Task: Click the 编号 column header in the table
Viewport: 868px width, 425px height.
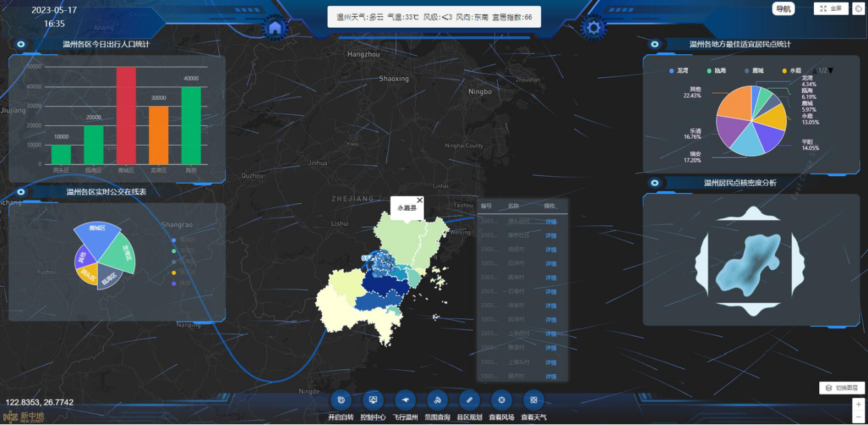Action: tap(486, 206)
